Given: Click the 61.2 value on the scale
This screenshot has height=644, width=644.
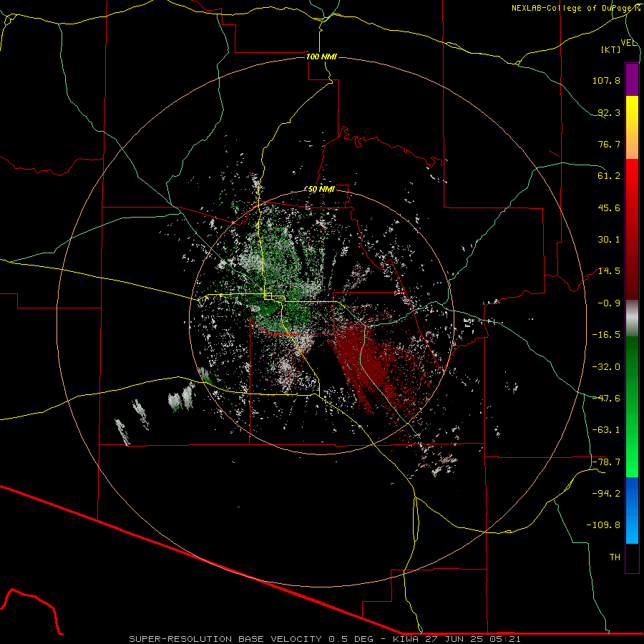Looking at the screenshot, I should point(609,176).
